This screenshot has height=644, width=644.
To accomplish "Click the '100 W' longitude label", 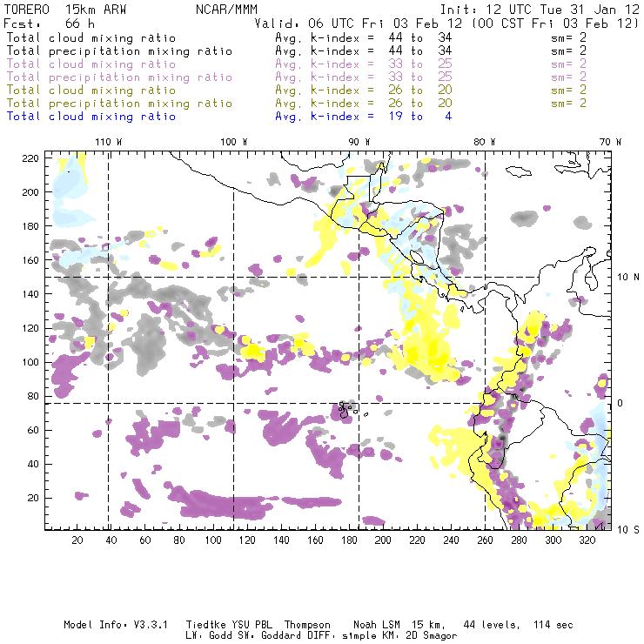I will (234, 142).
